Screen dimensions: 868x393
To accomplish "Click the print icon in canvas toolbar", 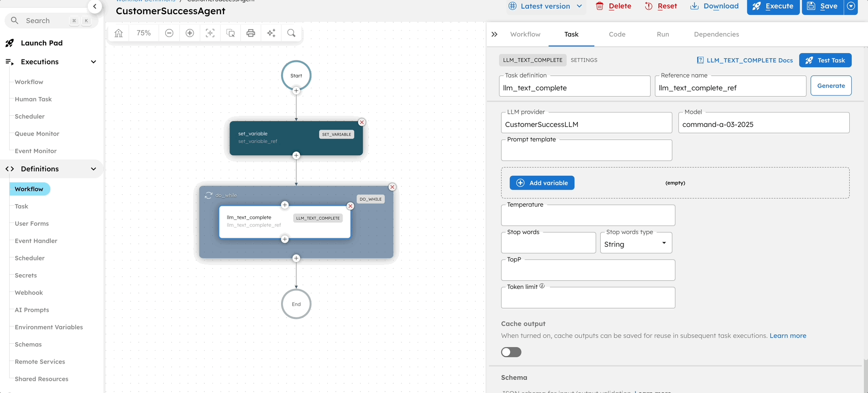I will coord(251,33).
